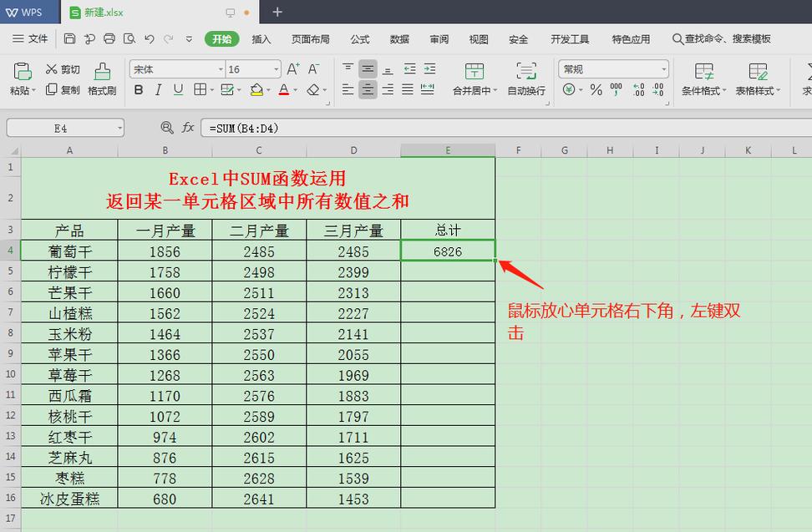Open the font size 16 dropdown
This screenshot has width=812, height=532.
276,69
